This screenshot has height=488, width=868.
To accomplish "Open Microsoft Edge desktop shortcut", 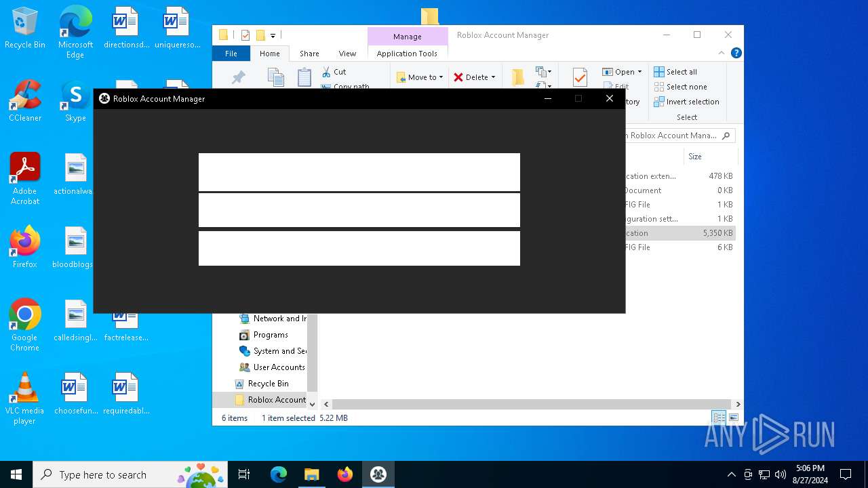I will pos(75,32).
